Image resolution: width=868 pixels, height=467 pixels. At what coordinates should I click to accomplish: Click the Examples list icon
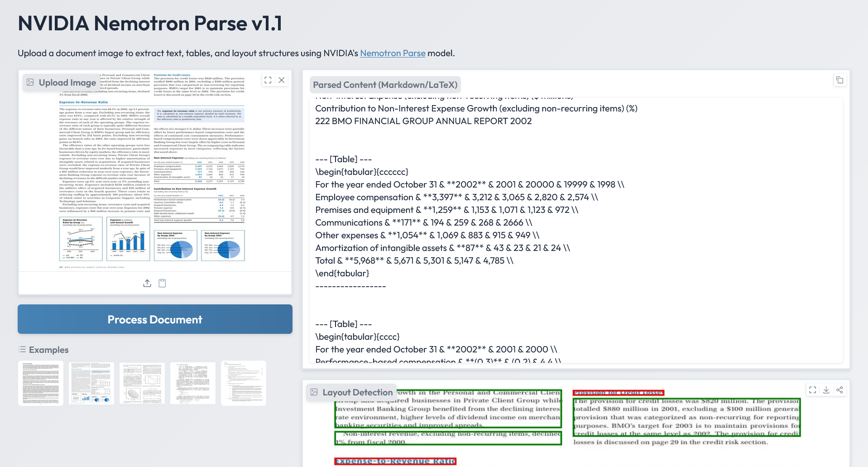(x=22, y=349)
